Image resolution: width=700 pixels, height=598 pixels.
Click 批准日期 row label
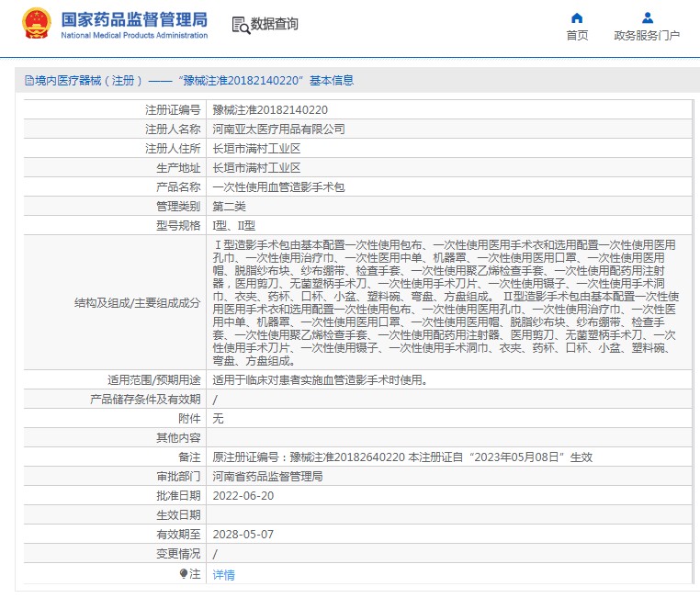(x=178, y=496)
